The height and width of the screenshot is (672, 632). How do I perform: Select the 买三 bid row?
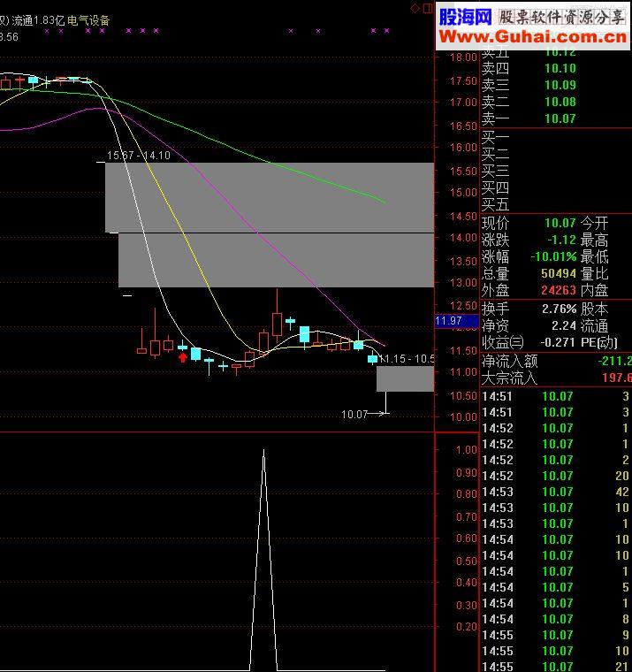(556, 171)
